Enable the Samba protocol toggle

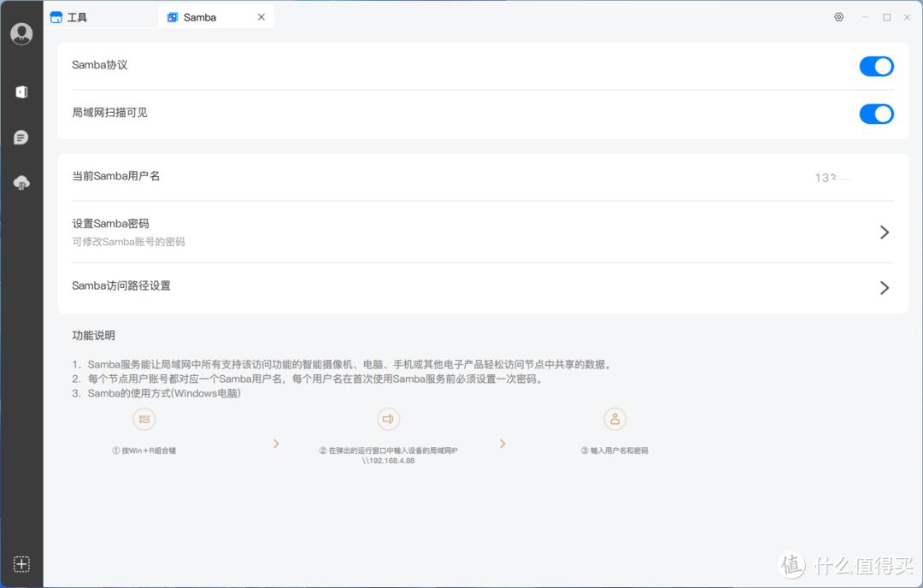point(876,66)
